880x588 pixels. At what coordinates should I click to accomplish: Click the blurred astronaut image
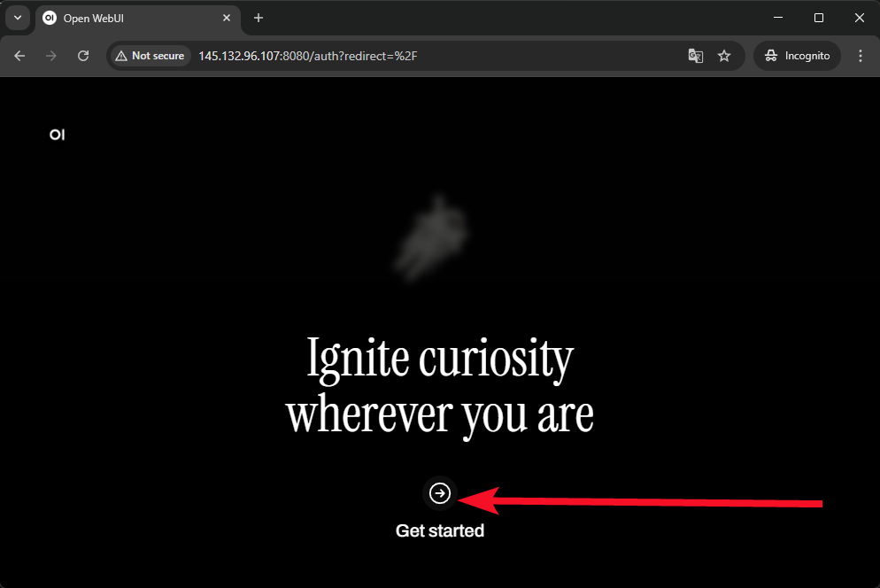(x=433, y=236)
